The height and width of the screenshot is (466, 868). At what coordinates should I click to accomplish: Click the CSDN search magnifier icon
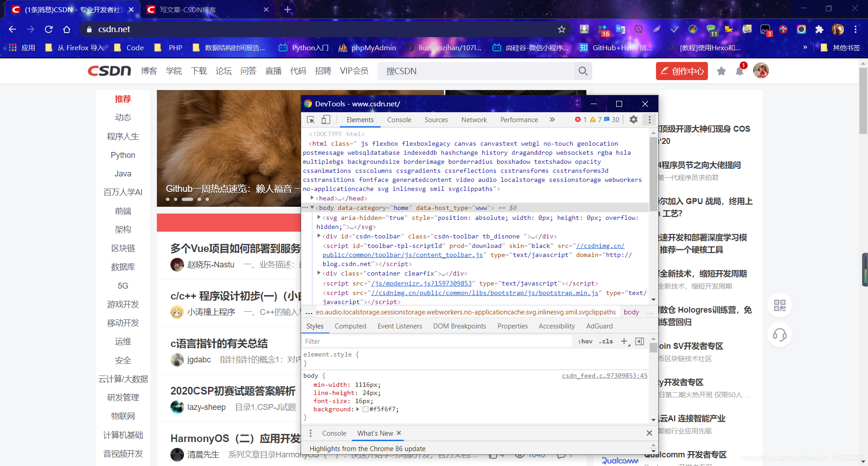tap(583, 71)
